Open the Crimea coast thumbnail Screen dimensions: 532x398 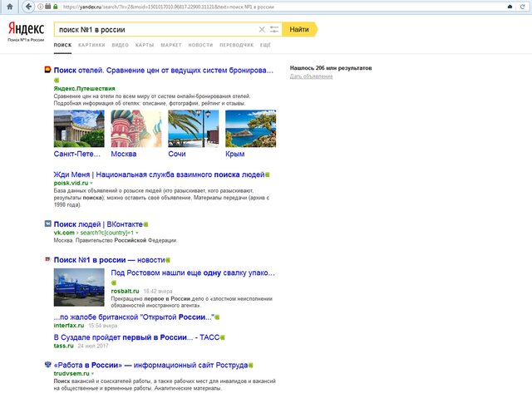coord(251,129)
